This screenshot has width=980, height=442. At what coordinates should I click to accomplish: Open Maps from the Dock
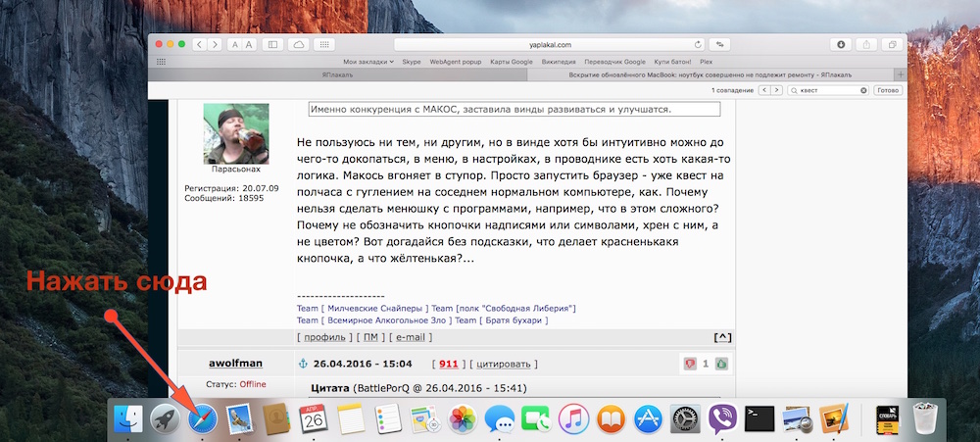[425, 418]
